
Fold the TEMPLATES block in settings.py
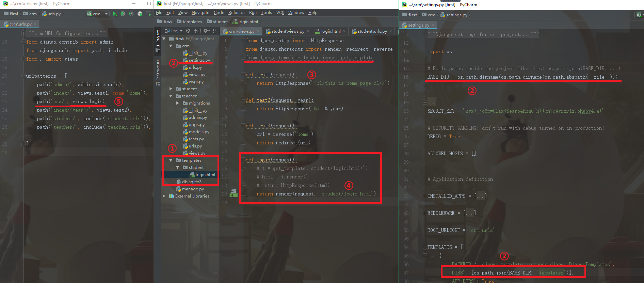425,247
